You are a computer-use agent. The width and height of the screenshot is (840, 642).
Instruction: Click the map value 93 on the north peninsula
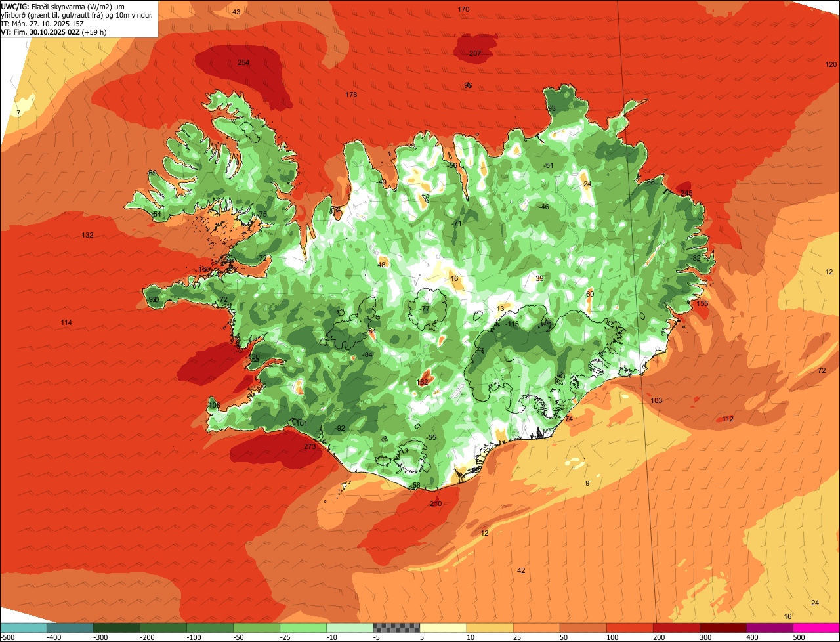(551, 108)
